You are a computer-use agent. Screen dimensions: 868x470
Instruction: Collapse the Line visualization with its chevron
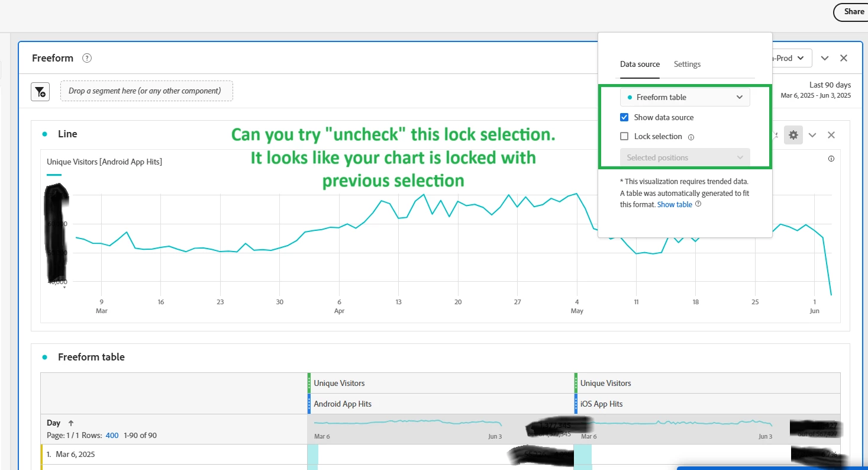(x=812, y=135)
